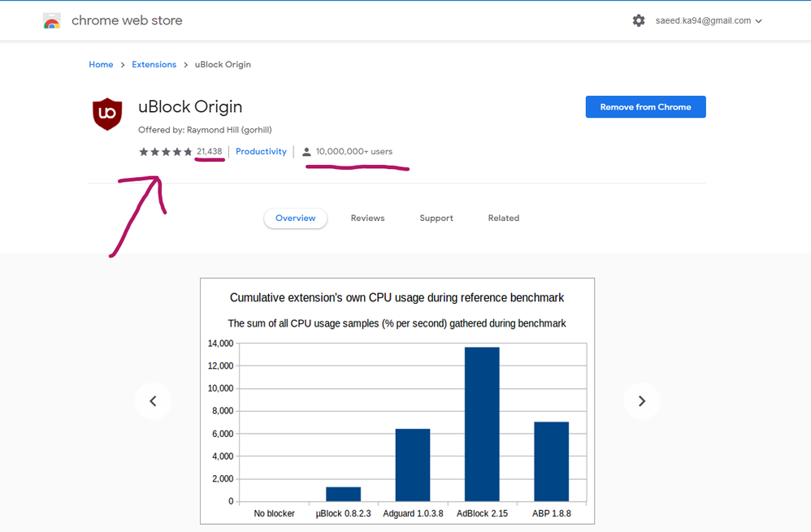The image size is (811, 532).
Task: Click the users person icon
Action: click(306, 152)
